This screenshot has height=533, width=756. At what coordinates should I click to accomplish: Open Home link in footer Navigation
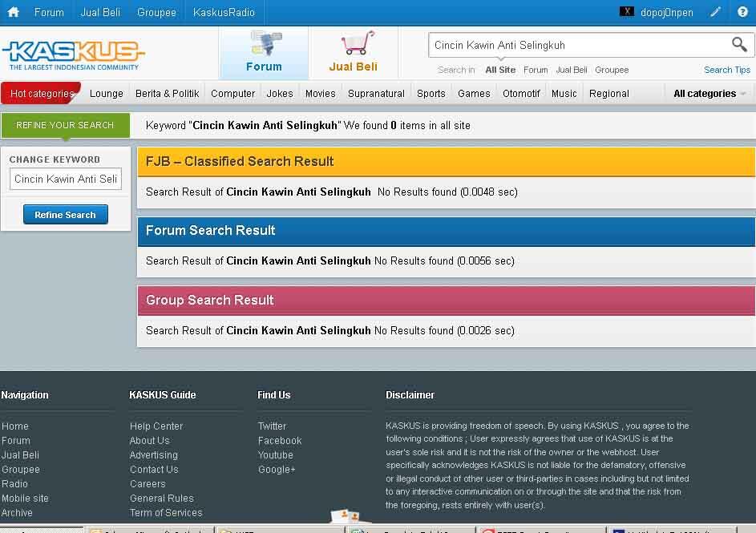pyautogui.click(x=15, y=426)
